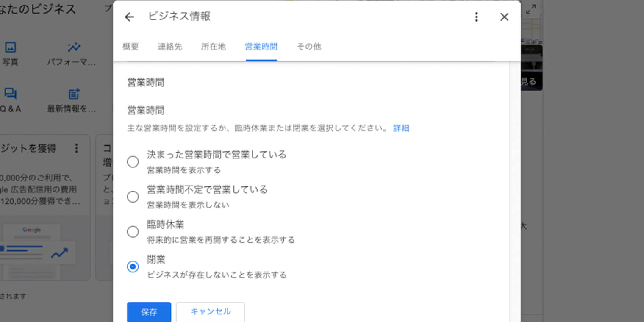Select the 閉業 radio button
The image size is (644, 322).
coord(133,266)
